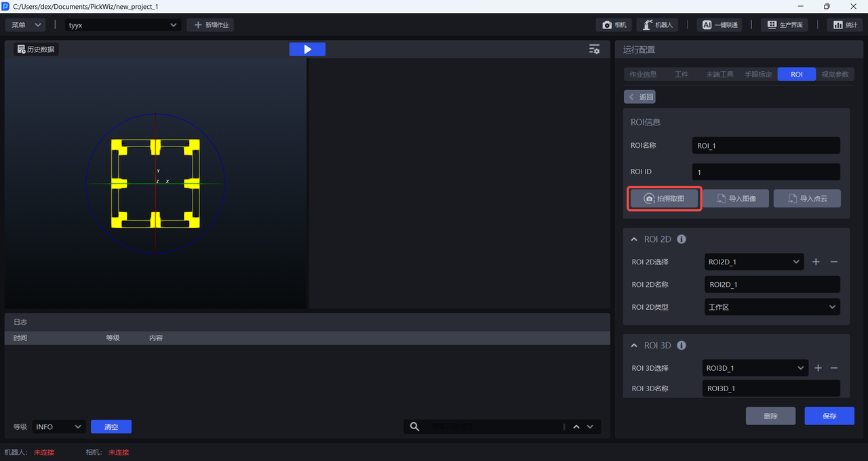Click the 保存 save button
Viewport: 868px width, 461px height.
(829, 416)
